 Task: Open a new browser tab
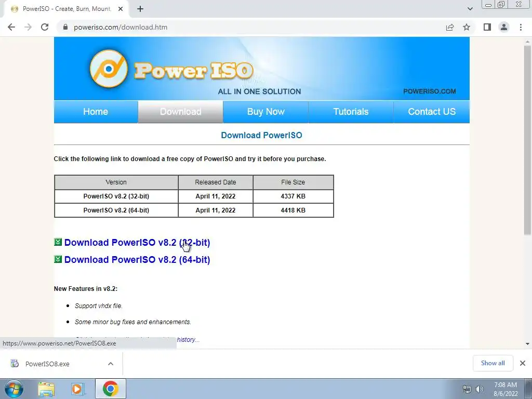coord(140,9)
